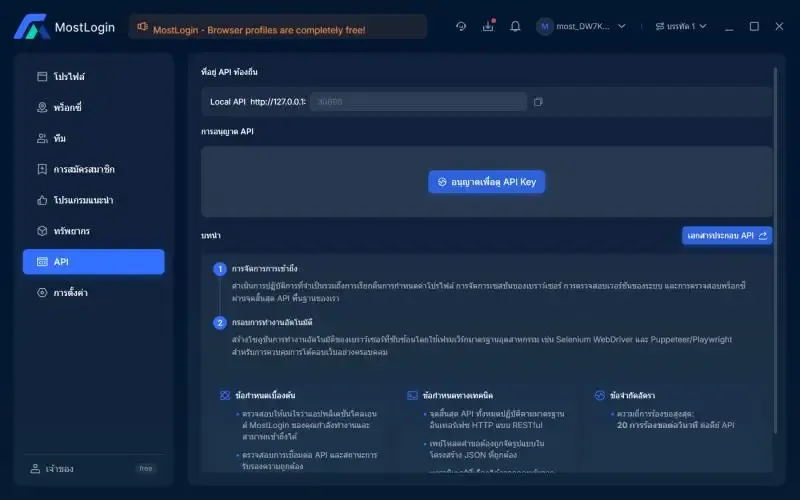Open the downloads icon with red dot
The width and height of the screenshot is (800, 500).
coord(488,26)
